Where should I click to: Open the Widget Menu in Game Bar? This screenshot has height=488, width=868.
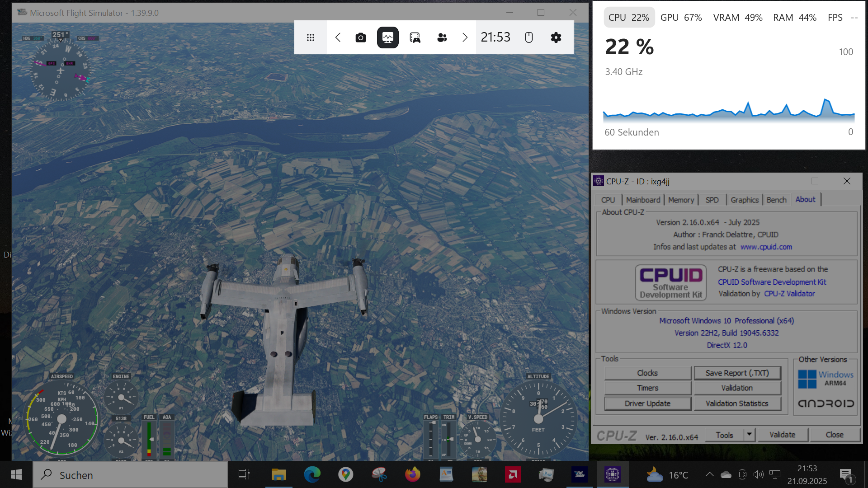point(311,37)
